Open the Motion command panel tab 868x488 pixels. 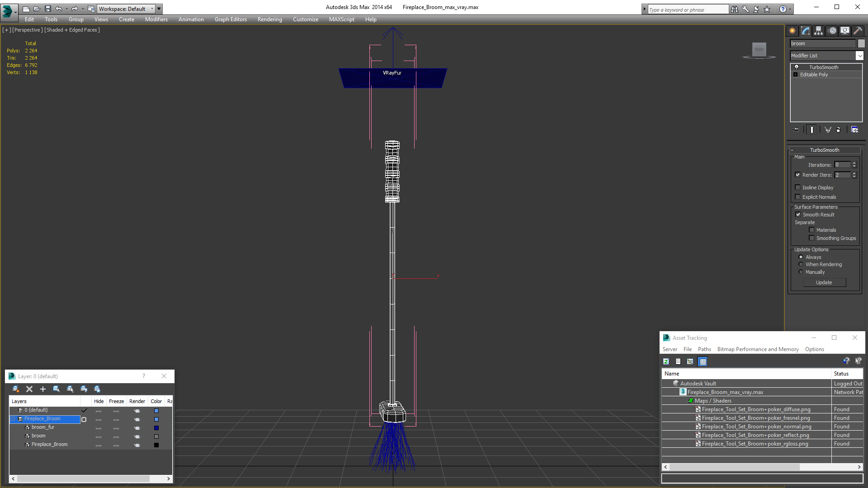832,31
